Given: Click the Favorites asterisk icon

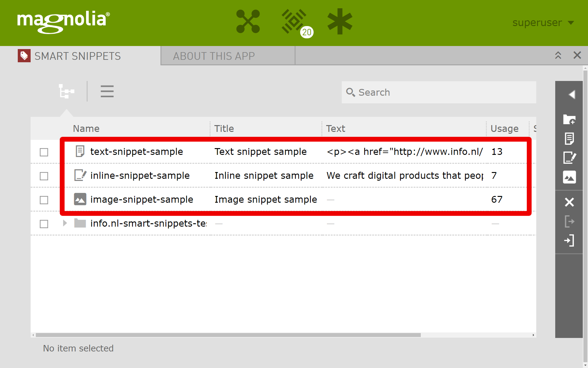Looking at the screenshot, I should pyautogui.click(x=340, y=21).
